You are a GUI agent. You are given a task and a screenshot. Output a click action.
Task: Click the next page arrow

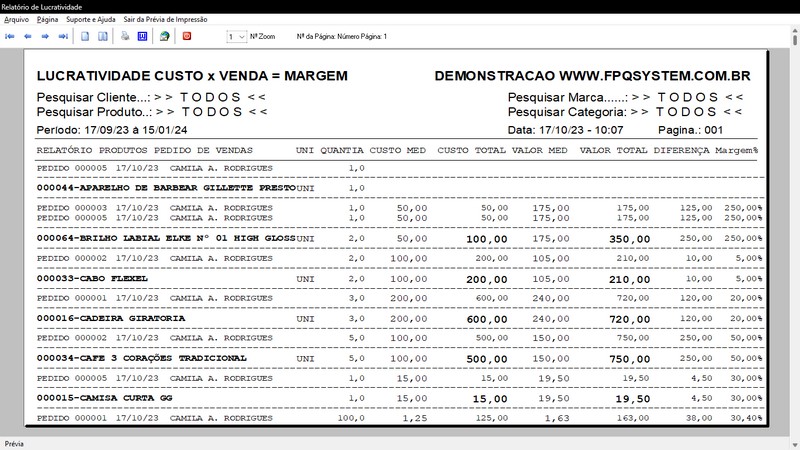click(45, 36)
